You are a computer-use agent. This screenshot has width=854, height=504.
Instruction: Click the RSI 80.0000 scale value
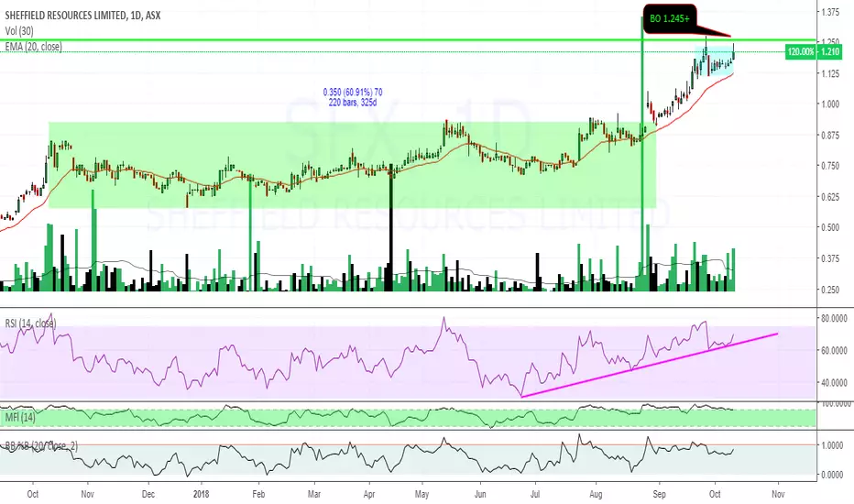pos(834,318)
